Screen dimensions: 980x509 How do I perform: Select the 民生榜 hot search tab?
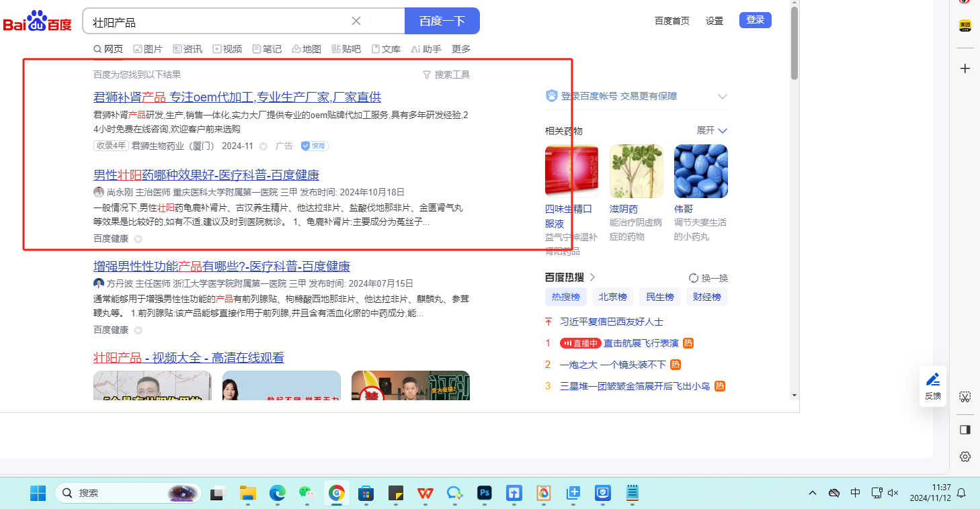click(x=660, y=297)
